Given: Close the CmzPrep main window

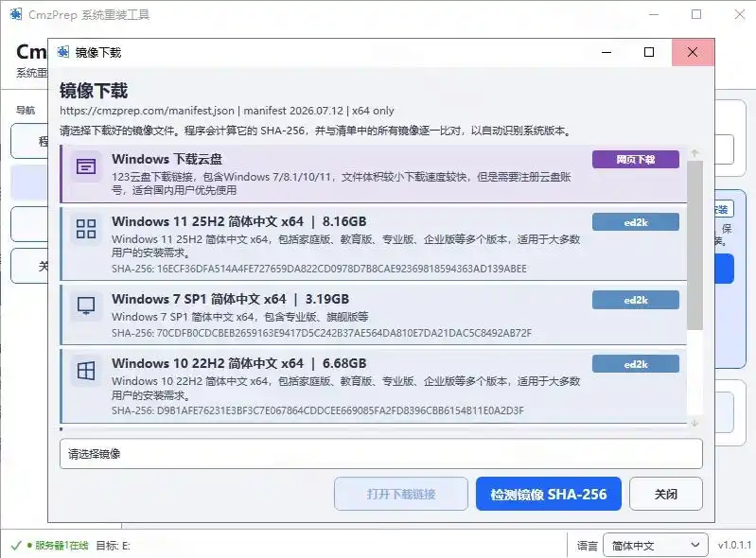Looking at the screenshot, I should 740,14.
